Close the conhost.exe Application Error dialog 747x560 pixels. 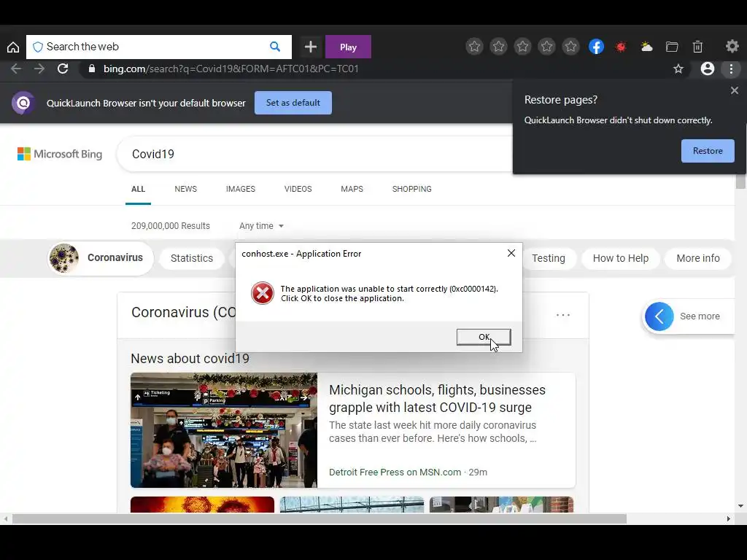[x=511, y=253]
